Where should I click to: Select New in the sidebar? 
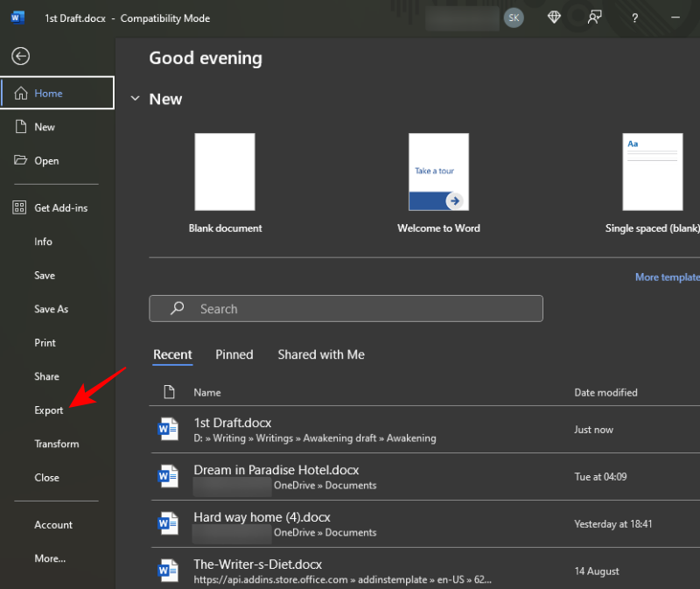click(57, 127)
